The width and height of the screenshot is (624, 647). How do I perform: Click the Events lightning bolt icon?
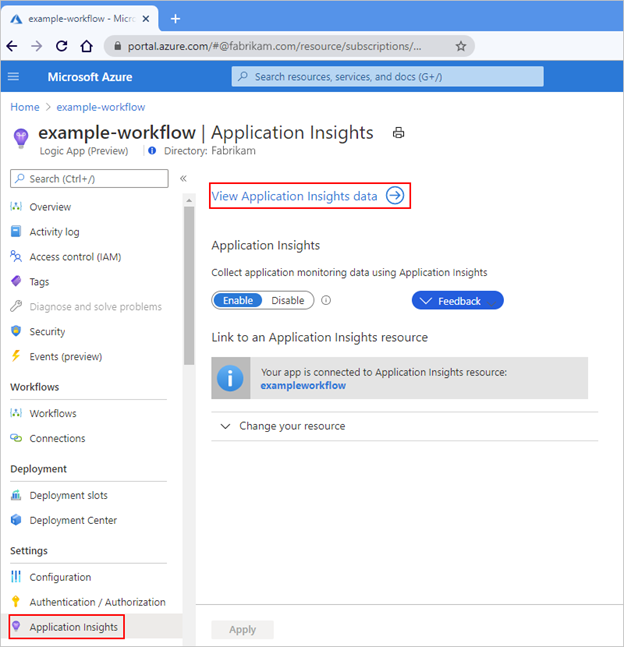point(16,356)
